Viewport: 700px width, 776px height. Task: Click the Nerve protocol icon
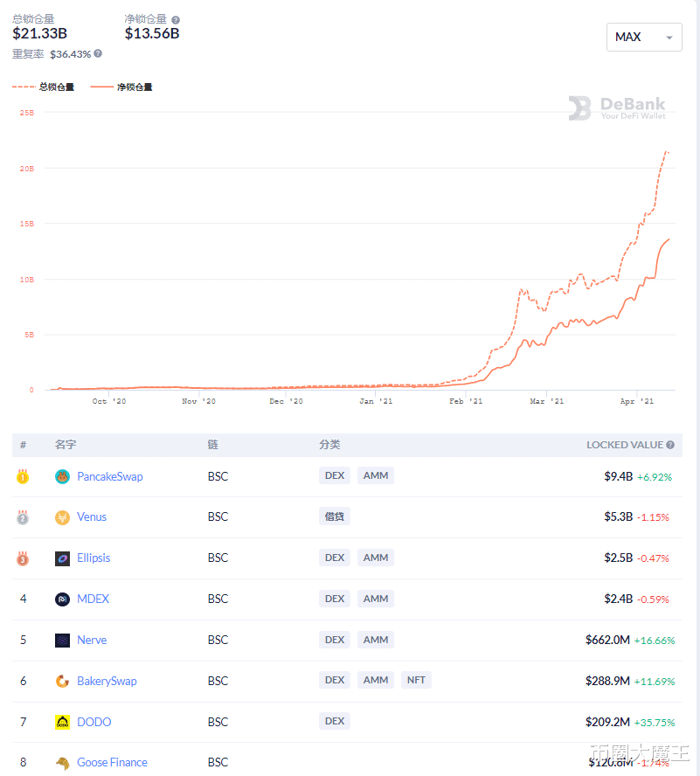click(62, 641)
